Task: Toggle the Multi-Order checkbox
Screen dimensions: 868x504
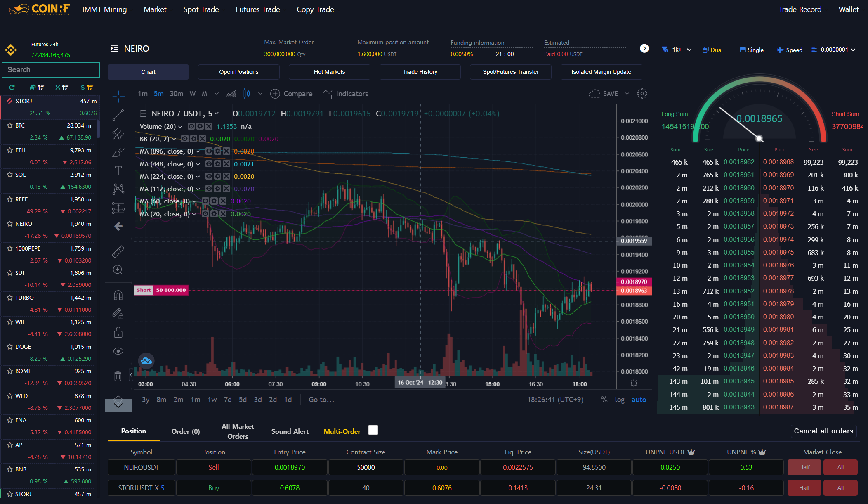Action: click(x=373, y=430)
